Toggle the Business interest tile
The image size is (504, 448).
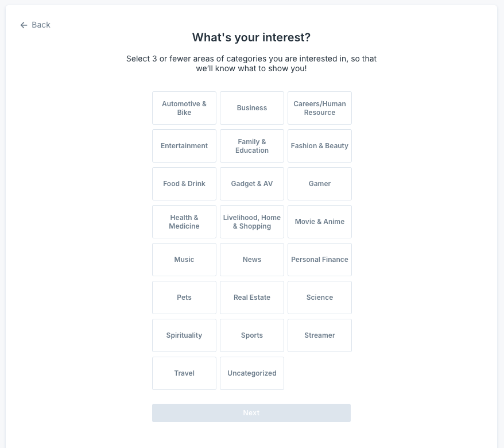(x=252, y=108)
